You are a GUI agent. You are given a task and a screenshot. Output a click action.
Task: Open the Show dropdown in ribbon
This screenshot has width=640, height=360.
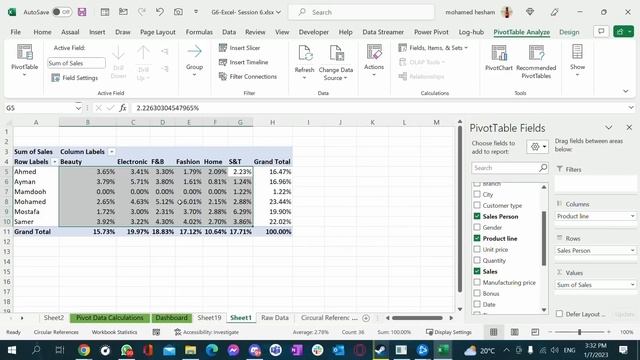(x=577, y=60)
